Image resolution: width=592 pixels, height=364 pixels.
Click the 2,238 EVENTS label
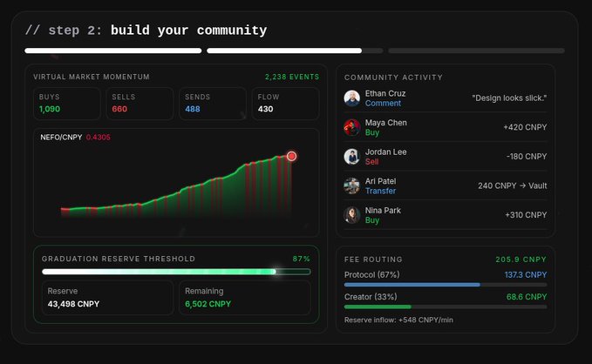click(x=292, y=77)
